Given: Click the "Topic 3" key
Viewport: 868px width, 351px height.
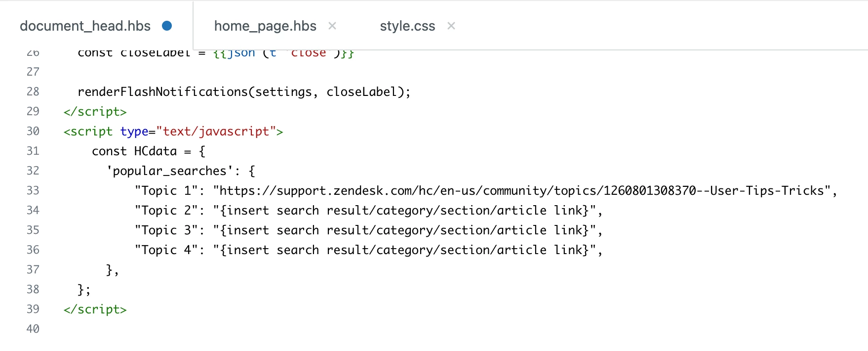Looking at the screenshot, I should (x=166, y=230).
